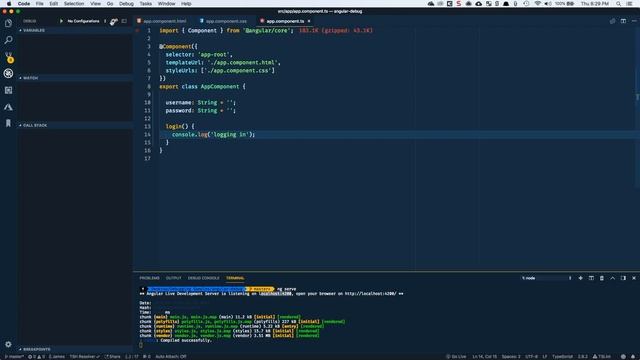Open the Selection menu
Screen dimensions: 640x360
pos(74,4)
